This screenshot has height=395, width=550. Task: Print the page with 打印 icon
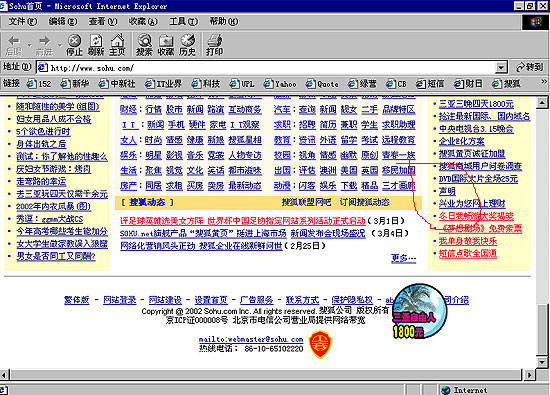tap(214, 45)
